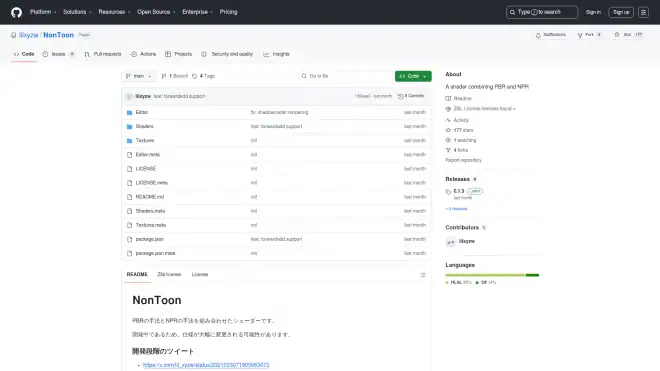This screenshot has height=371, width=660.
Task: Open the Shaders.meta file
Action: coord(150,211)
